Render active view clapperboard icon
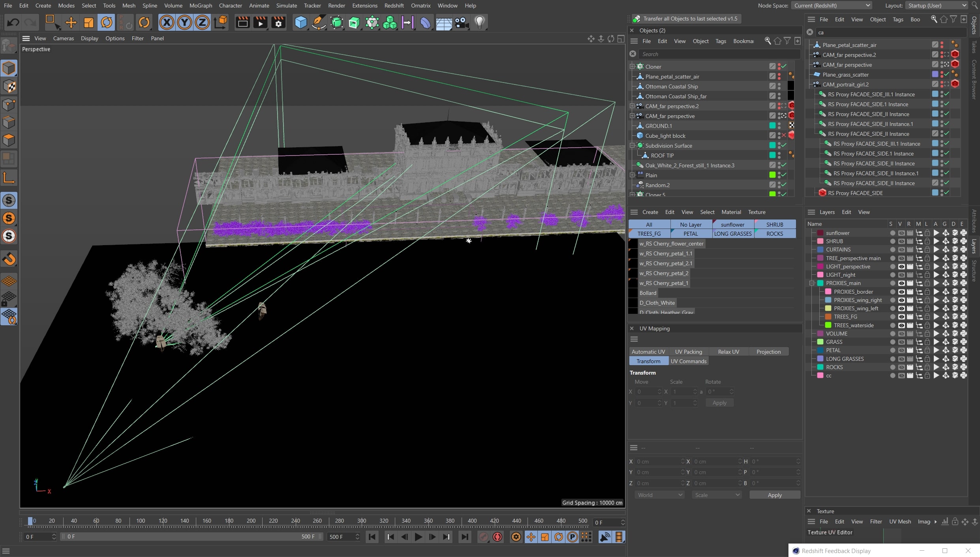 (242, 22)
